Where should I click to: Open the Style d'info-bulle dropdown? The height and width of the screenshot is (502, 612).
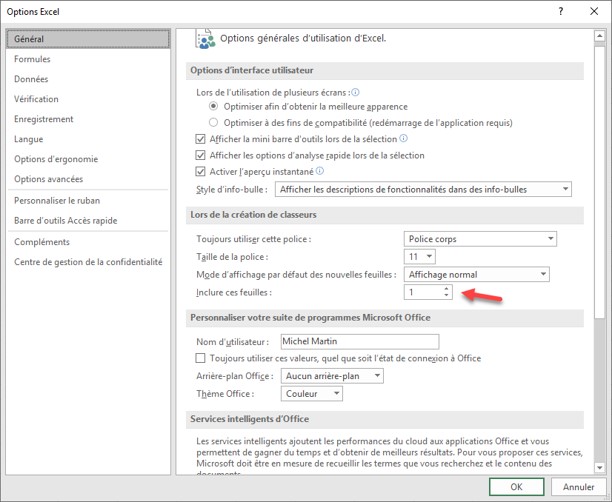click(423, 189)
